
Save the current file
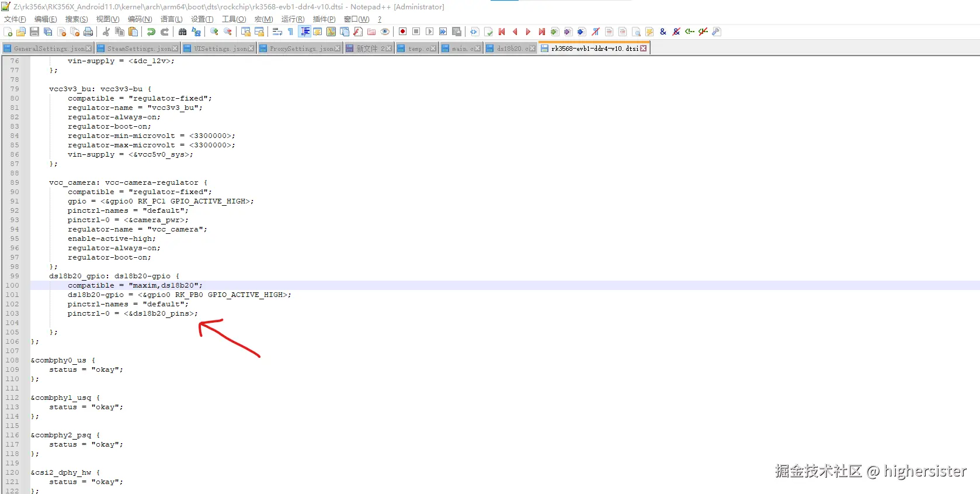(x=34, y=32)
